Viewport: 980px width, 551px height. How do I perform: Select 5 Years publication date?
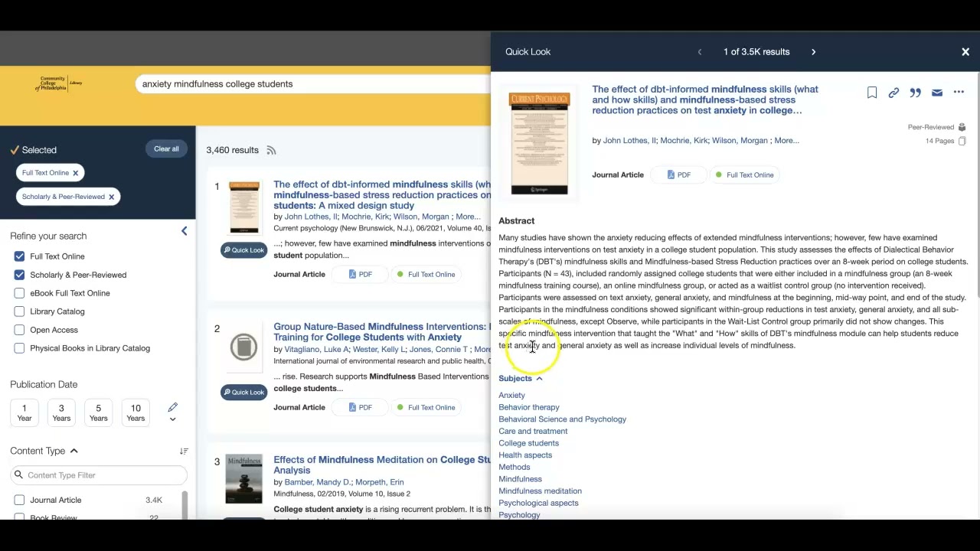click(98, 413)
